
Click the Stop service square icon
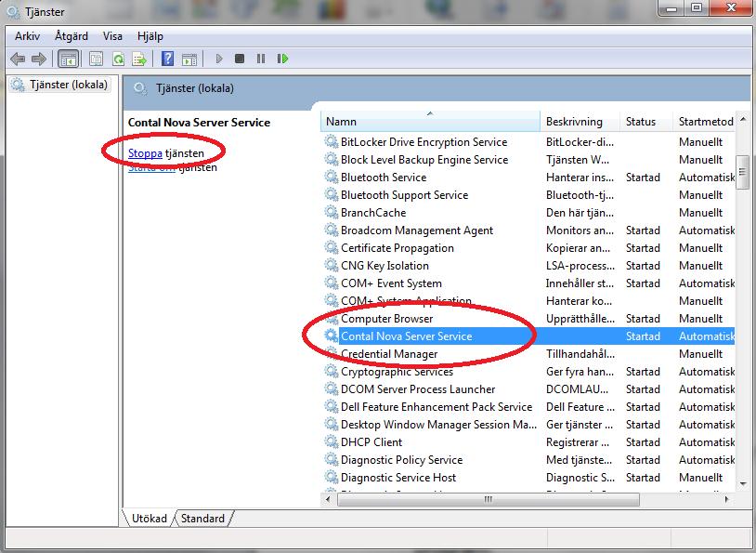[x=239, y=59]
